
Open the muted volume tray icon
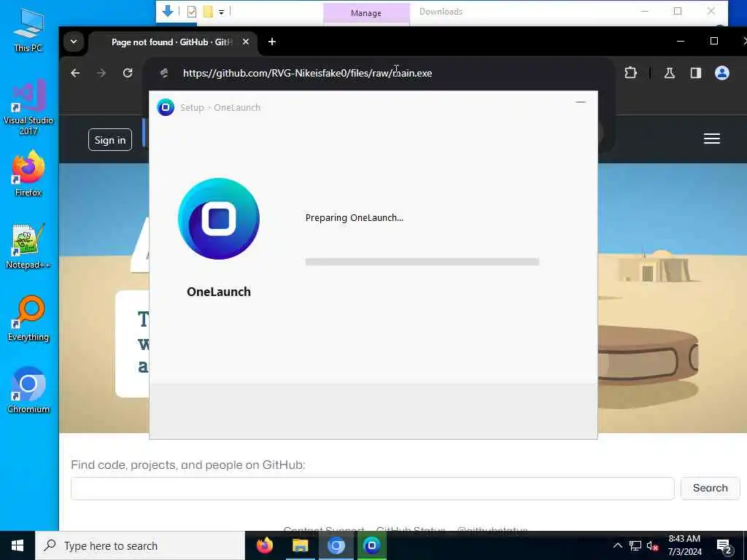tap(652, 545)
